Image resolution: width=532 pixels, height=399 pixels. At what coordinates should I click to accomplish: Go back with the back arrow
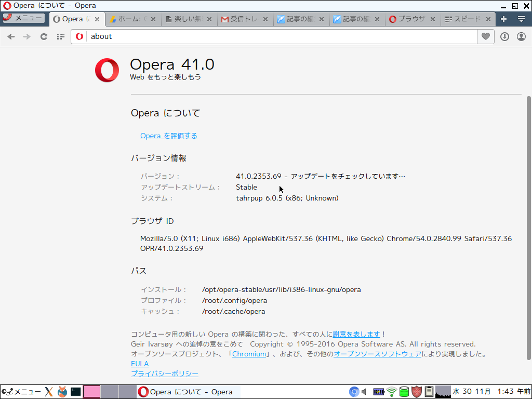(11, 37)
